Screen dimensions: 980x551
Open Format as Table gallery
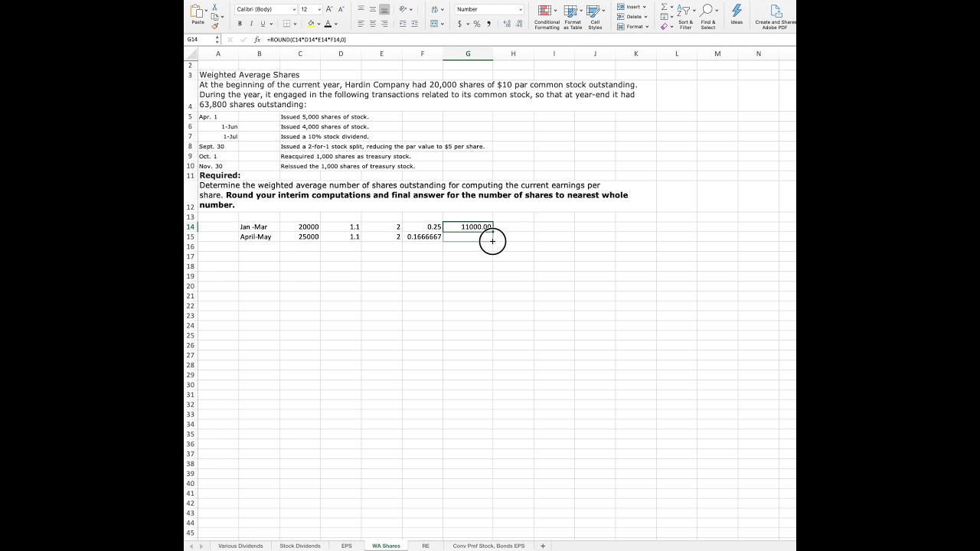point(573,17)
